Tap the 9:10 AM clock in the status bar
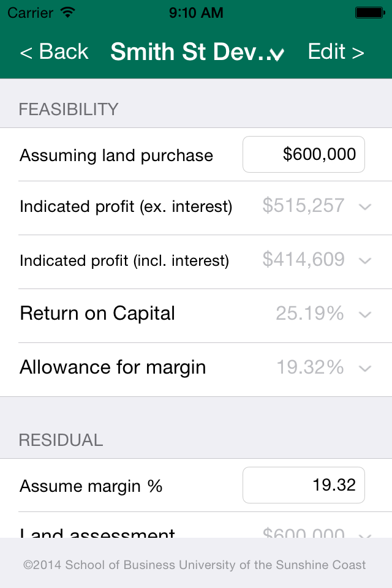The image size is (392, 588). (196, 13)
